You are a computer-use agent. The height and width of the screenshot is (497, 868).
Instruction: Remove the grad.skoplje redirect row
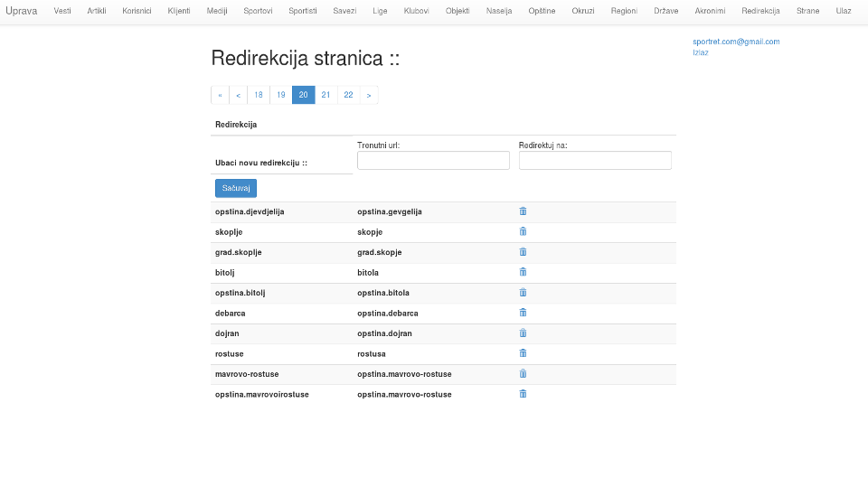pyautogui.click(x=523, y=252)
